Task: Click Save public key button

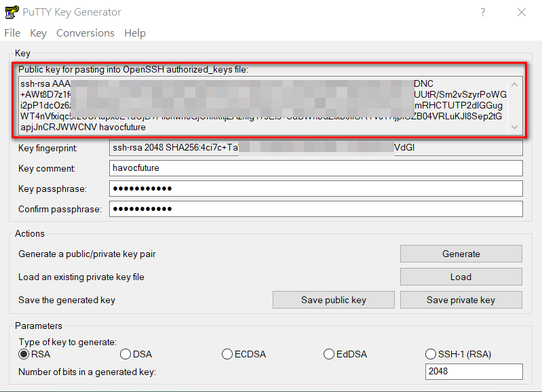Action: click(333, 300)
